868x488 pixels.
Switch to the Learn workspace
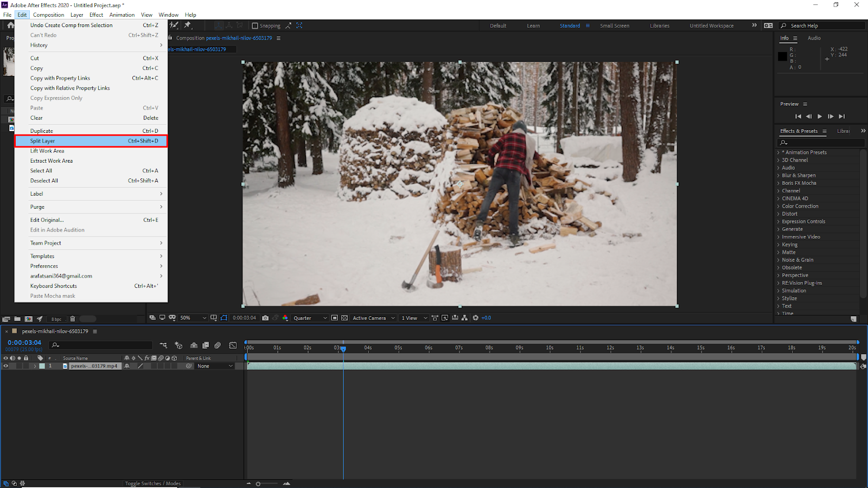tap(533, 25)
